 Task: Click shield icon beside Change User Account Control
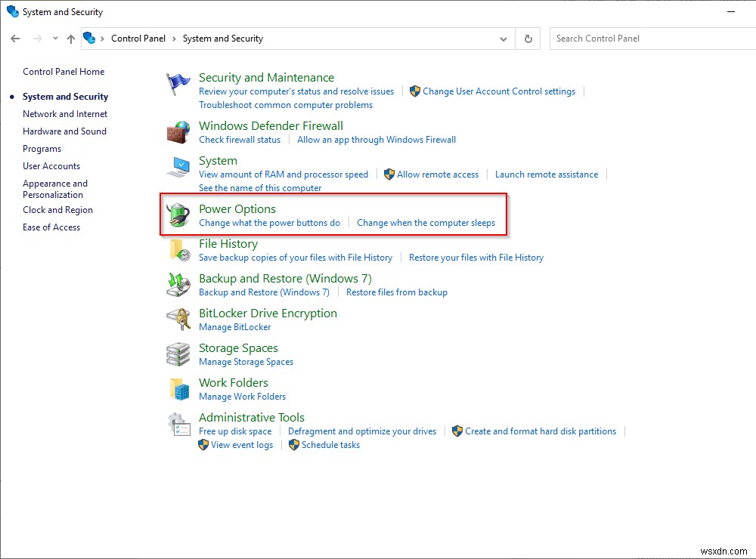pyautogui.click(x=414, y=91)
